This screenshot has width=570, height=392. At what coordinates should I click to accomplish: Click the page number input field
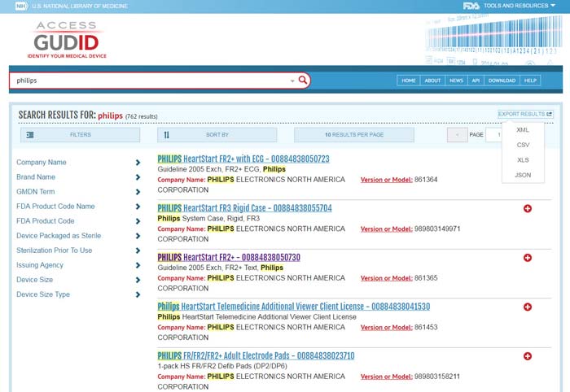click(x=494, y=135)
